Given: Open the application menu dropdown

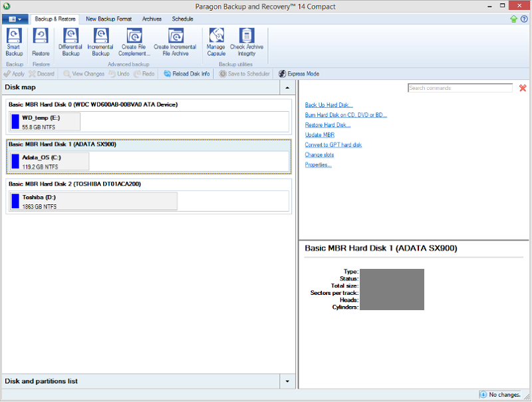Looking at the screenshot, I should pos(15,19).
